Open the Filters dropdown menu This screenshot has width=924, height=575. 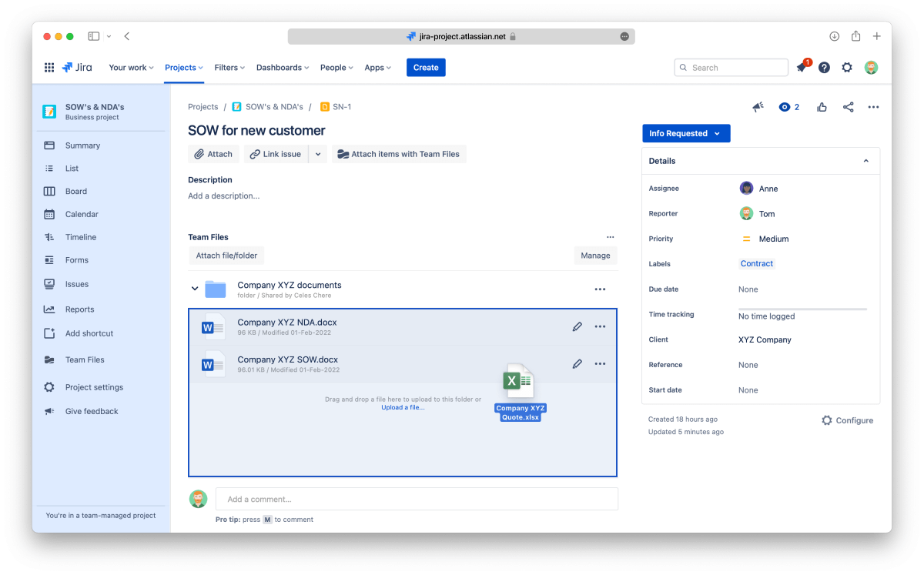click(x=229, y=68)
